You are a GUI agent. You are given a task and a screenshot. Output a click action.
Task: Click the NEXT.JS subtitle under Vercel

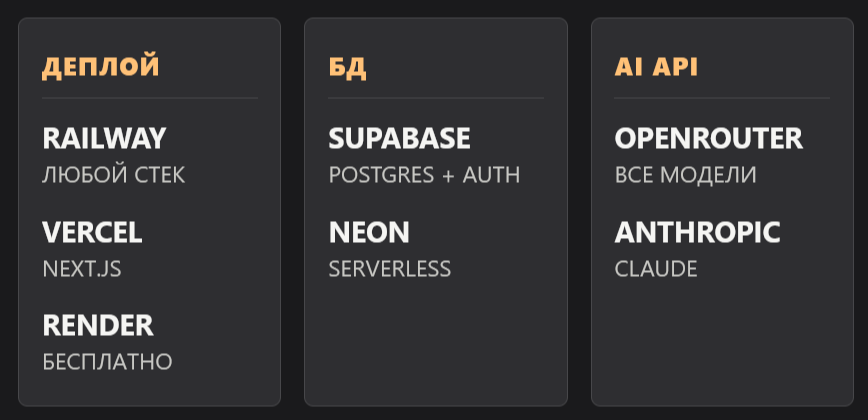(82, 269)
